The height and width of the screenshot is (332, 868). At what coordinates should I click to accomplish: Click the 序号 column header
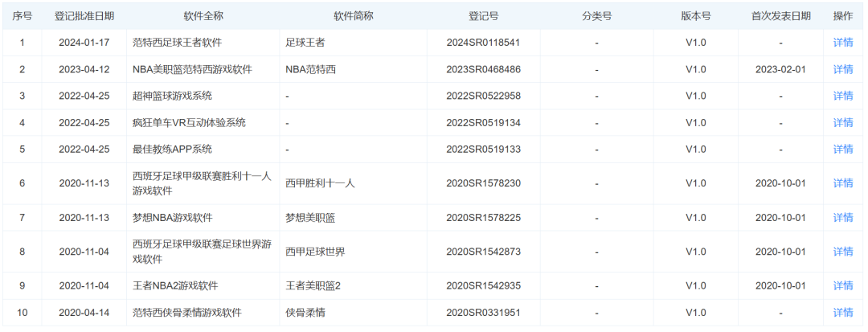pyautogui.click(x=23, y=16)
